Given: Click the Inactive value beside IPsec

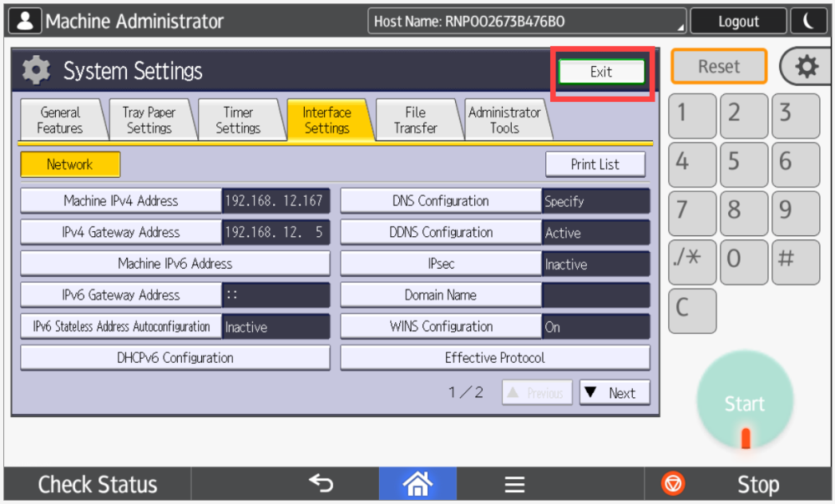Looking at the screenshot, I should (596, 264).
